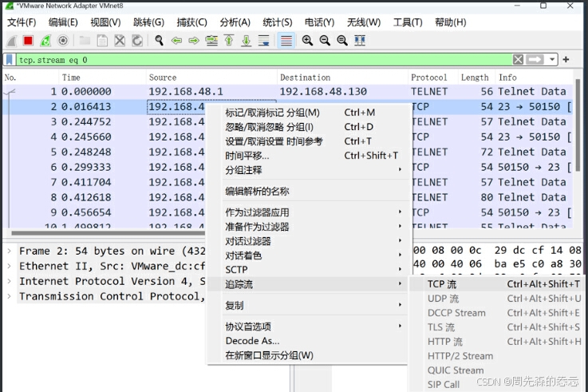Reload this capture file icon
This screenshot has height=392, width=588.
[x=137, y=41]
